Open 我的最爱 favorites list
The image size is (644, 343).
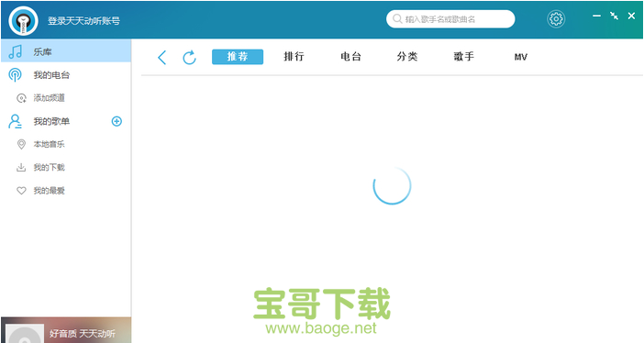[50, 191]
